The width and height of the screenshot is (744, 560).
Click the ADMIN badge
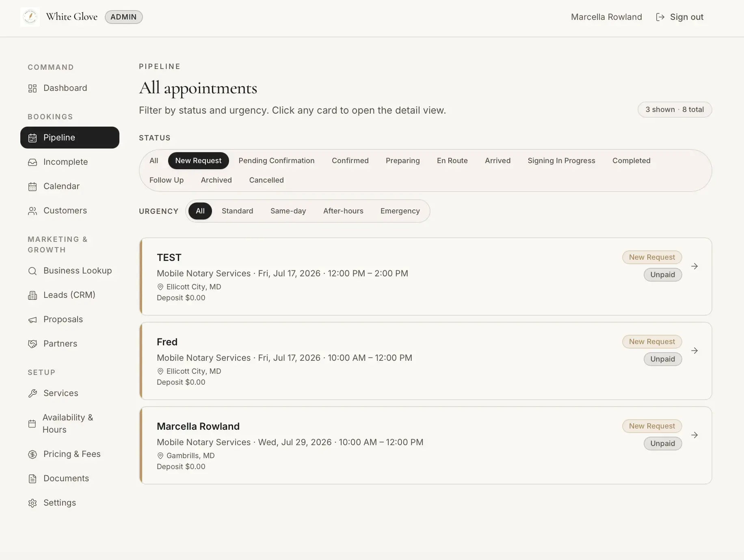(124, 17)
